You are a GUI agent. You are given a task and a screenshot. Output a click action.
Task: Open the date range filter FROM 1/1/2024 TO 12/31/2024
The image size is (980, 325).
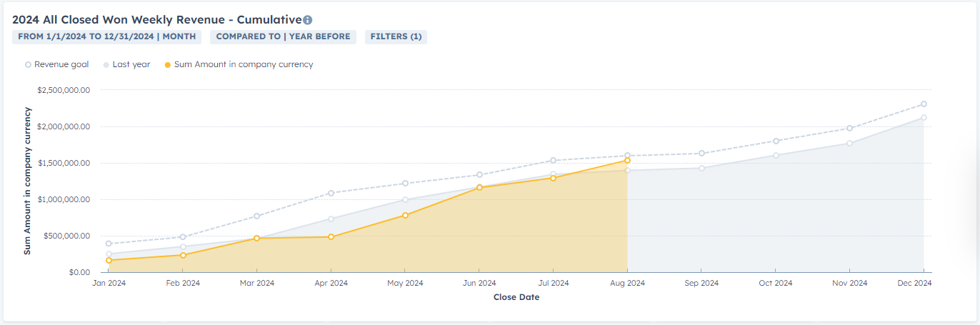[107, 36]
